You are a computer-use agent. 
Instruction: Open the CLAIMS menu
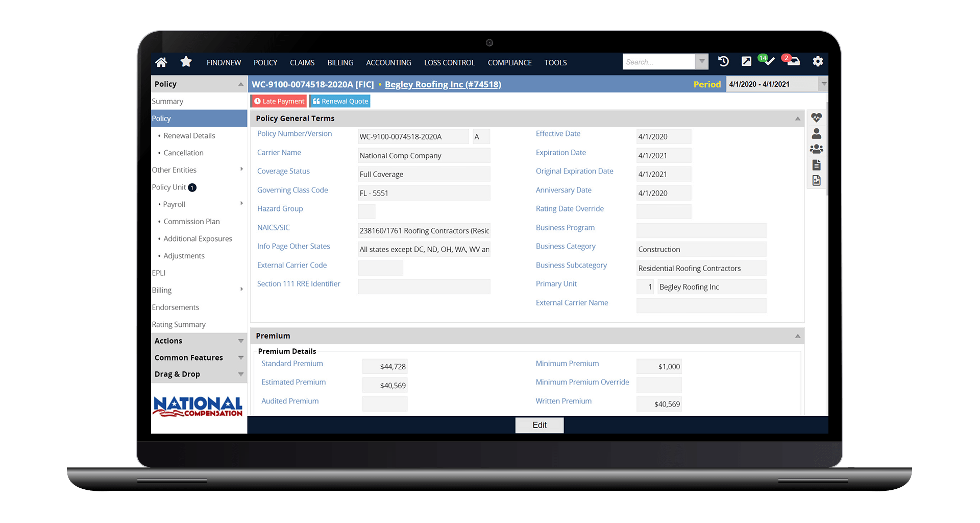(302, 62)
